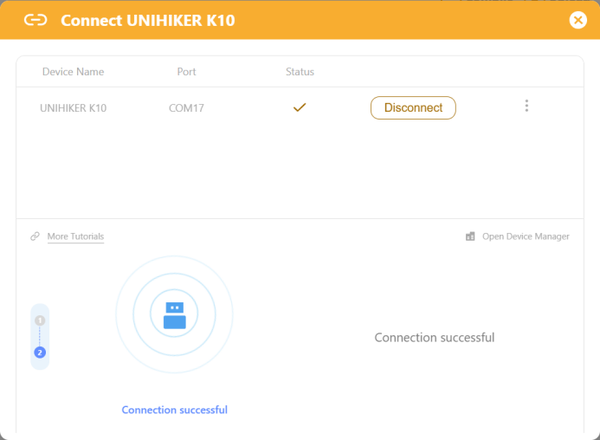The image size is (600, 440).
Task: Click the Port column header
Action: (x=186, y=72)
